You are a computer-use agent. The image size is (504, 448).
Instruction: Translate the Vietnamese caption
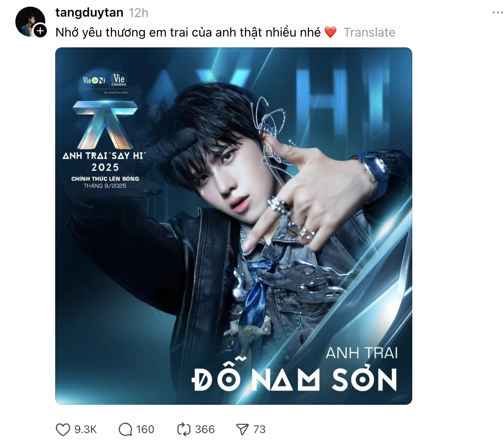369,32
